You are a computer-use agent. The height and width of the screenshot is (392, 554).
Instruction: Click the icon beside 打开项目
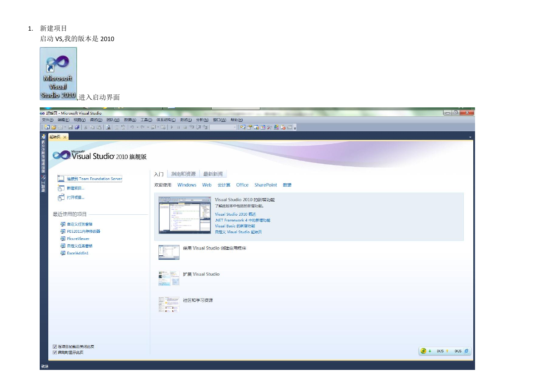tap(61, 198)
